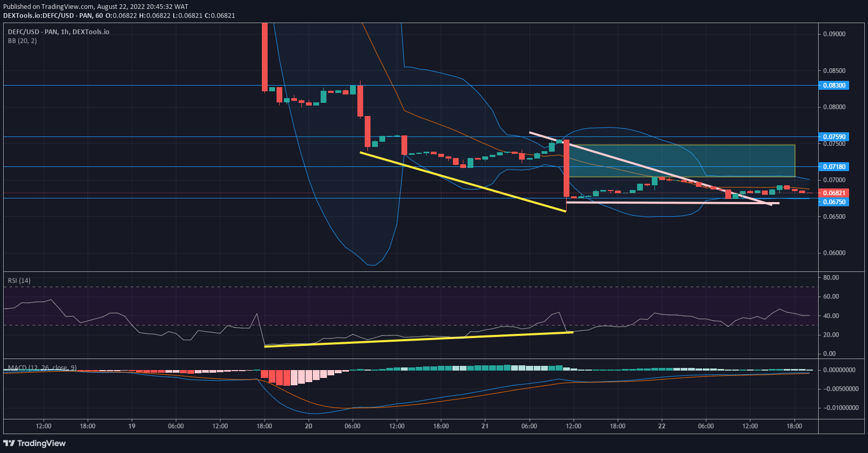Click the 0.08000 price axis value

click(834, 107)
